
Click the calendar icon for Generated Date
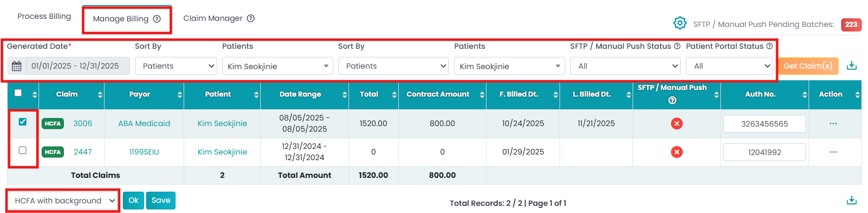(x=17, y=66)
